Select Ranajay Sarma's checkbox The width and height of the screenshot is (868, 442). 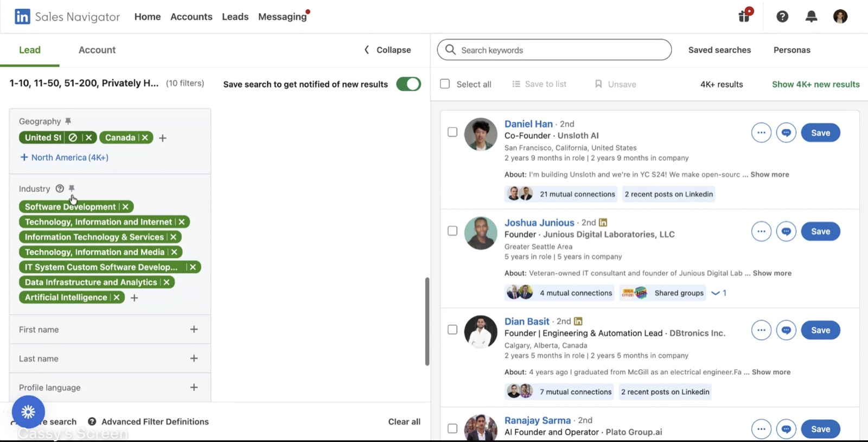452,428
